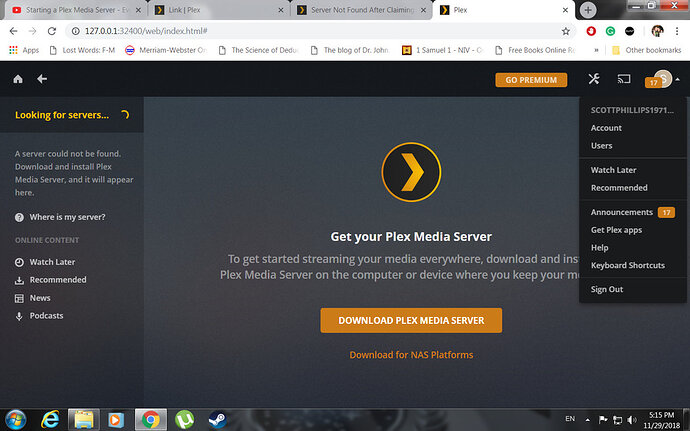The width and height of the screenshot is (690, 431).
Task: Collapse the account menu arrow
Action: coord(678,80)
